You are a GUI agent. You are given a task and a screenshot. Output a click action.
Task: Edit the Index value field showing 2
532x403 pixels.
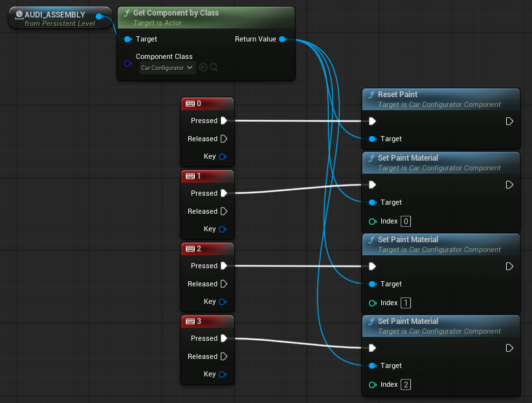[406, 385]
